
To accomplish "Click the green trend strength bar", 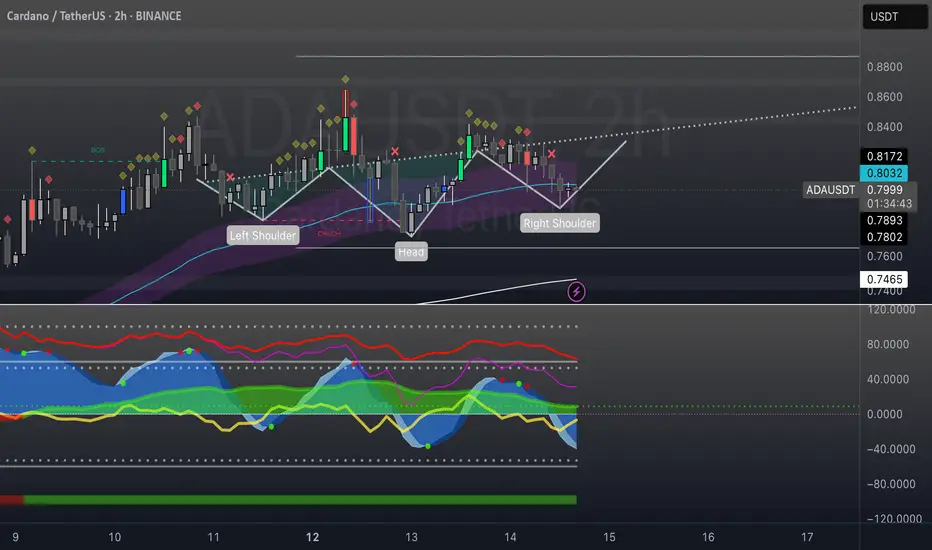I will pyautogui.click(x=300, y=500).
